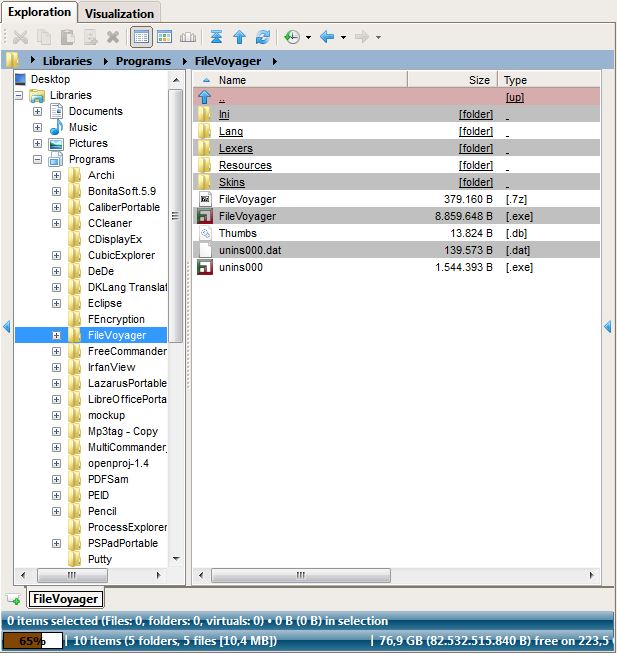Image resolution: width=617 pixels, height=654 pixels.
Task: Click tree horizontal scrollbar right arrow
Action: click(159, 576)
